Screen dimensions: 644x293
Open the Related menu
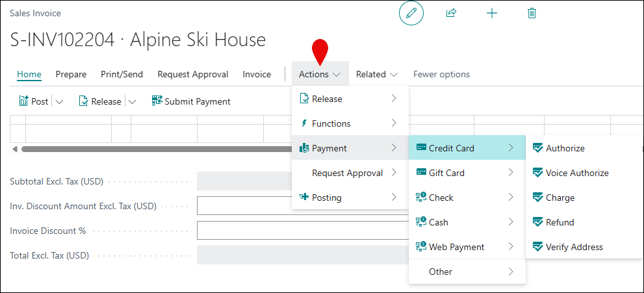tap(377, 74)
